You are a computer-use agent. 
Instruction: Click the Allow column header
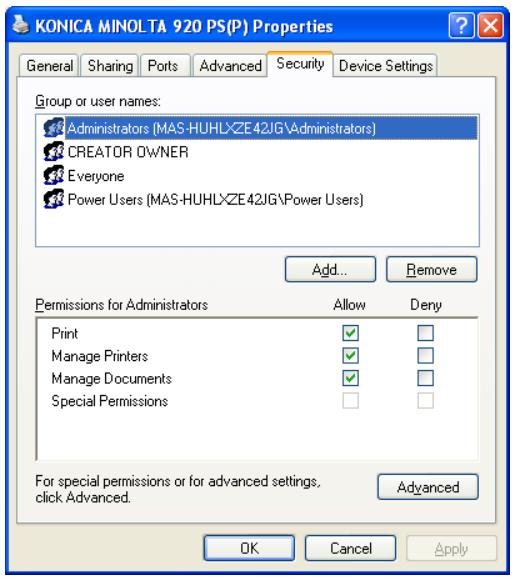pyautogui.click(x=349, y=305)
